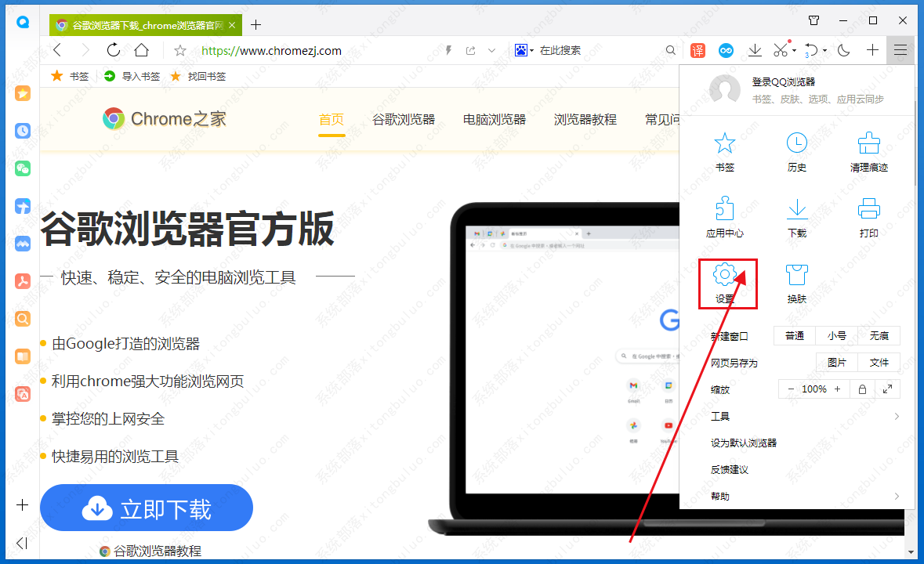The image size is (924, 564).
Task: Click the share page icon in address bar
Action: [x=470, y=51]
